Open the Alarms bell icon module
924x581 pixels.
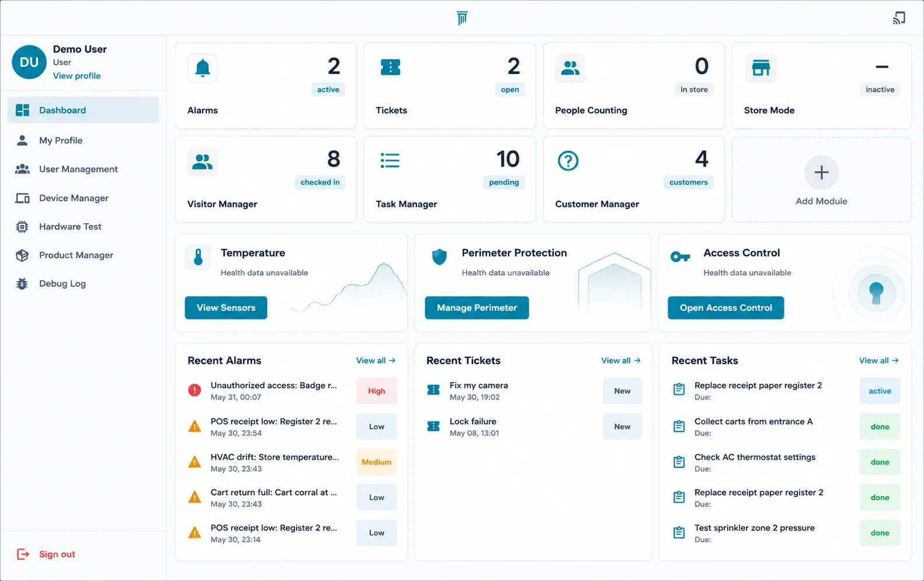click(203, 68)
